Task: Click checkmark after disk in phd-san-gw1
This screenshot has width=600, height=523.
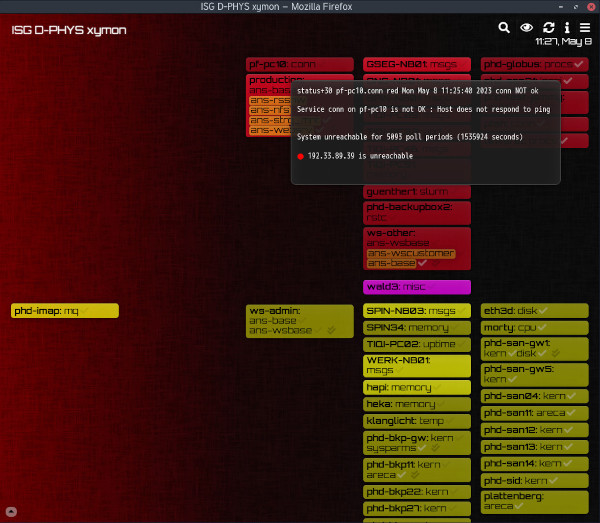Action: [542, 354]
